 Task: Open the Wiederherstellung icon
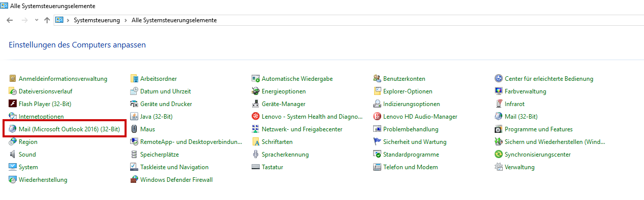pyautogui.click(x=13, y=180)
